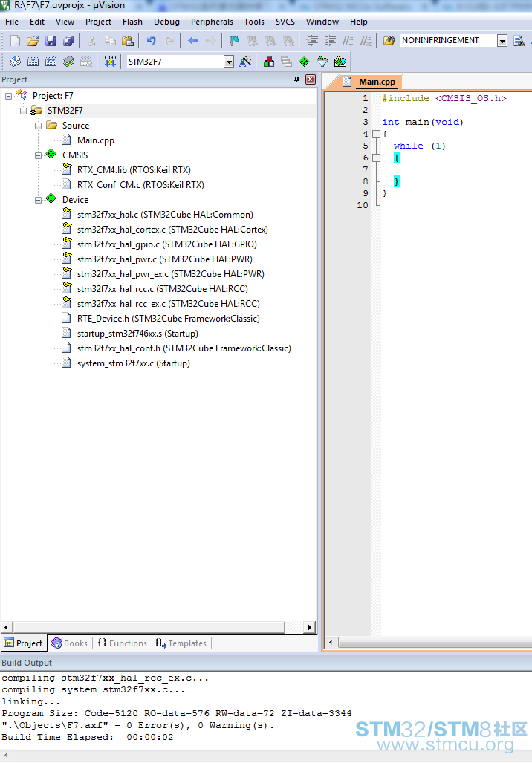The height and width of the screenshot is (763, 532).
Task: Select stm32f7xx_hal_gpio.c in the Device group
Action: click(167, 244)
